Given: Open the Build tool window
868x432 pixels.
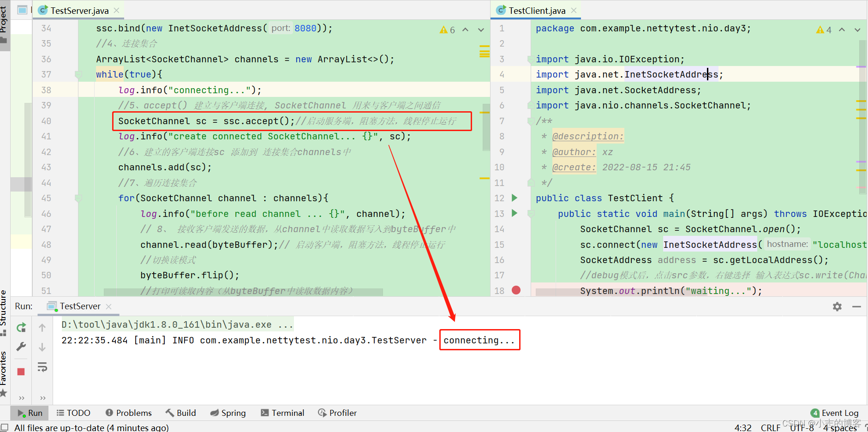Looking at the screenshot, I should coord(181,413).
